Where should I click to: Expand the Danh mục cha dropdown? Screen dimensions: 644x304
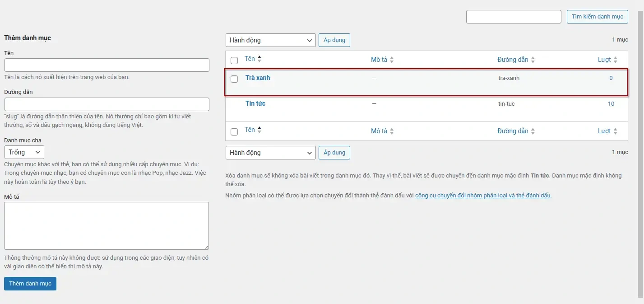(24, 152)
